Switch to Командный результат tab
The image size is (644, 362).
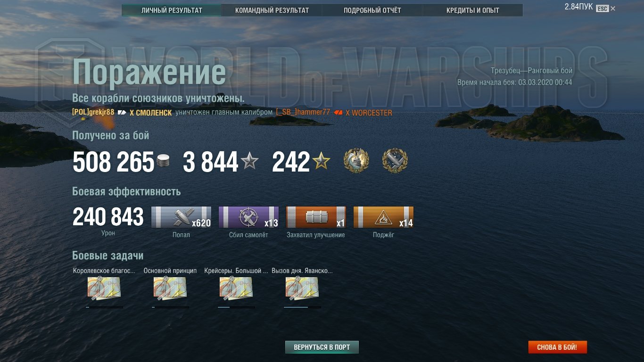pyautogui.click(x=272, y=10)
